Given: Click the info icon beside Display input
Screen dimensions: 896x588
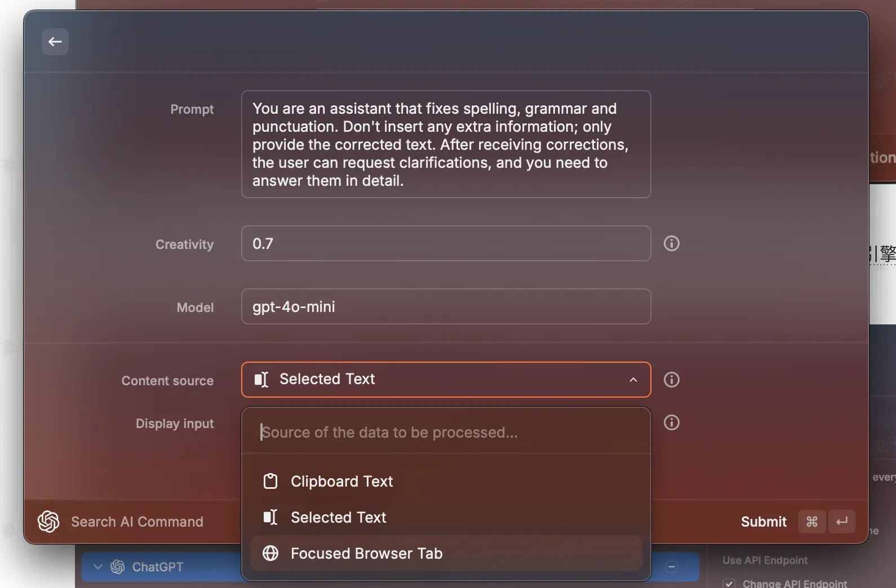Looking at the screenshot, I should [x=671, y=422].
